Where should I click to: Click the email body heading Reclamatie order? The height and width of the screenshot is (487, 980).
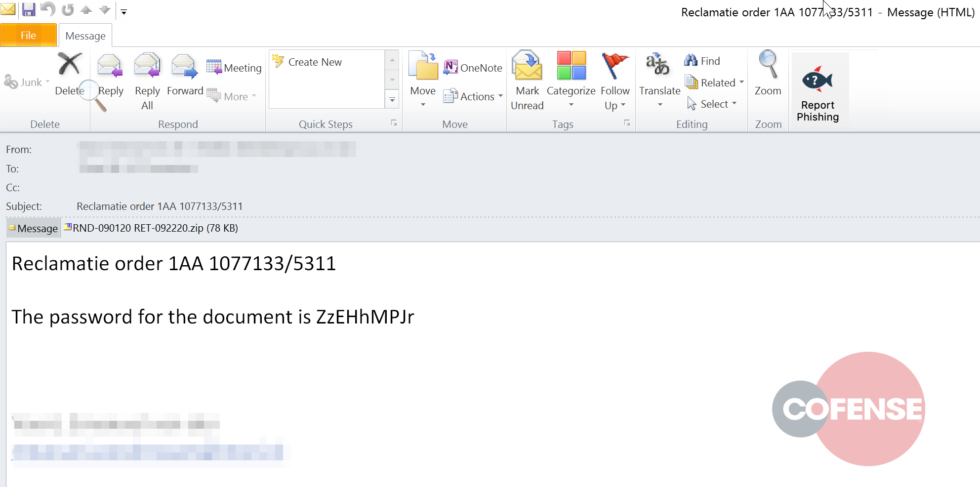tap(174, 263)
